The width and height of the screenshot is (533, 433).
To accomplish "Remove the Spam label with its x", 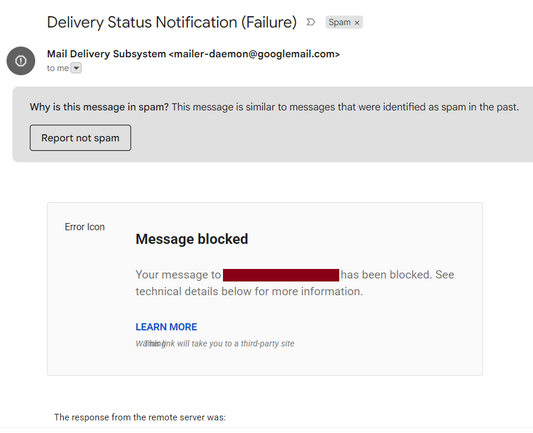I will tap(357, 23).
